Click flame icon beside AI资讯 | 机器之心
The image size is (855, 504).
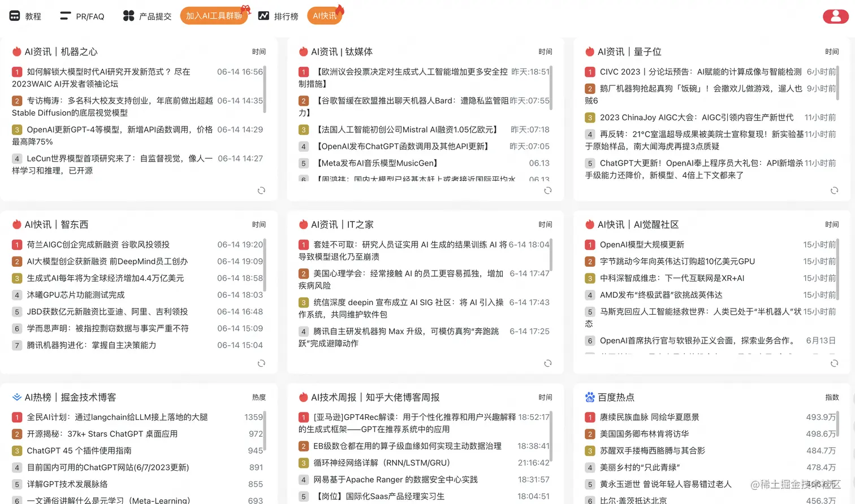point(17,51)
